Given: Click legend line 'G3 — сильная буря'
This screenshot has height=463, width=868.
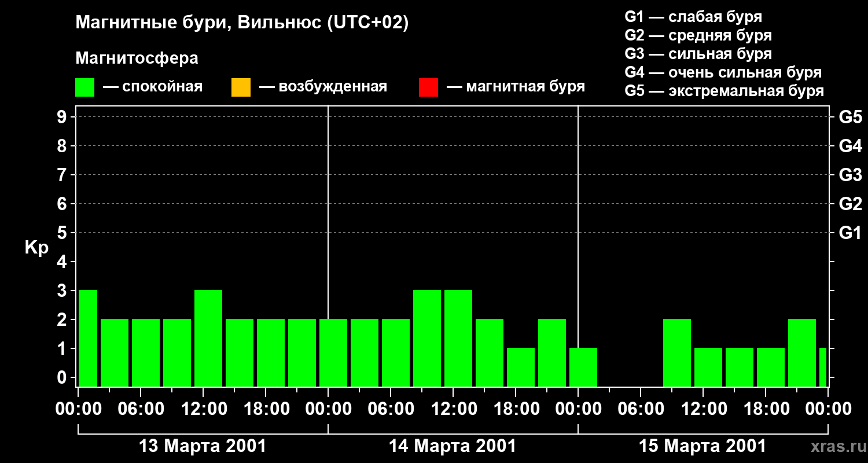Looking at the screenshot, I should tap(698, 54).
